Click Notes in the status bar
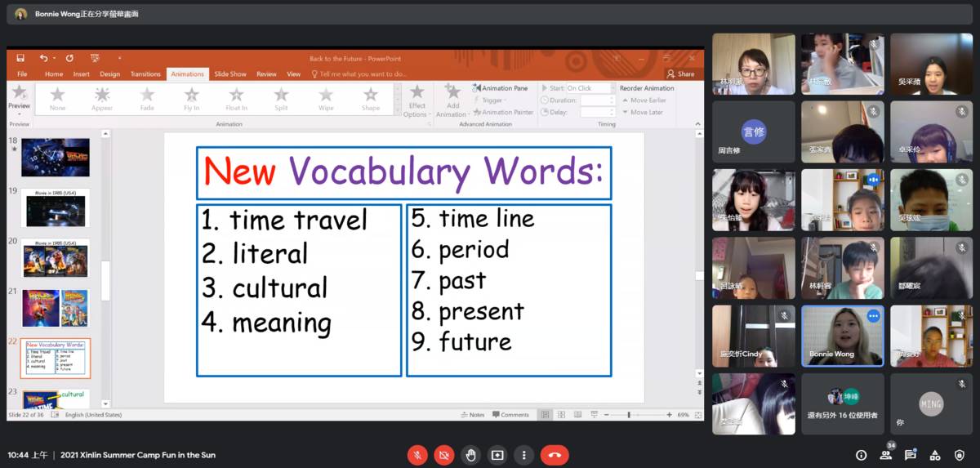Viewport: 980px width, 468px height. [472, 415]
